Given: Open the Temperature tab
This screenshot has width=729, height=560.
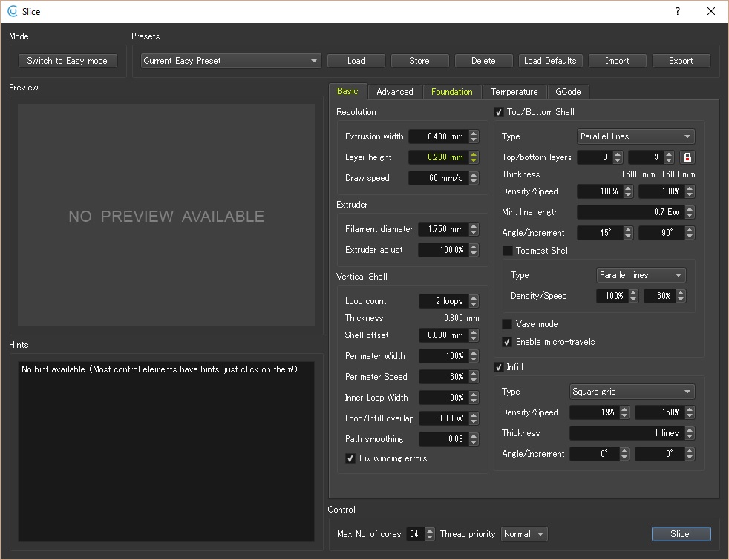Looking at the screenshot, I should click(514, 92).
